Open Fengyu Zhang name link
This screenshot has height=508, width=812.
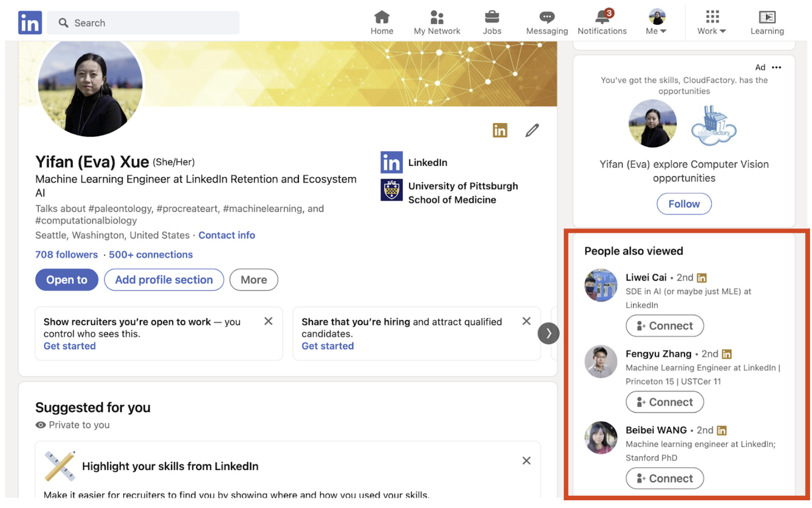658,354
